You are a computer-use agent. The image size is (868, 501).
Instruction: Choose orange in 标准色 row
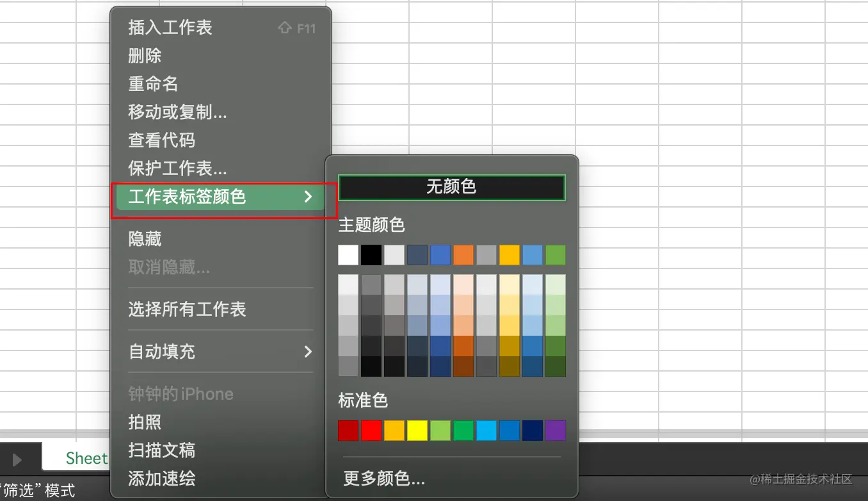pyautogui.click(x=394, y=431)
